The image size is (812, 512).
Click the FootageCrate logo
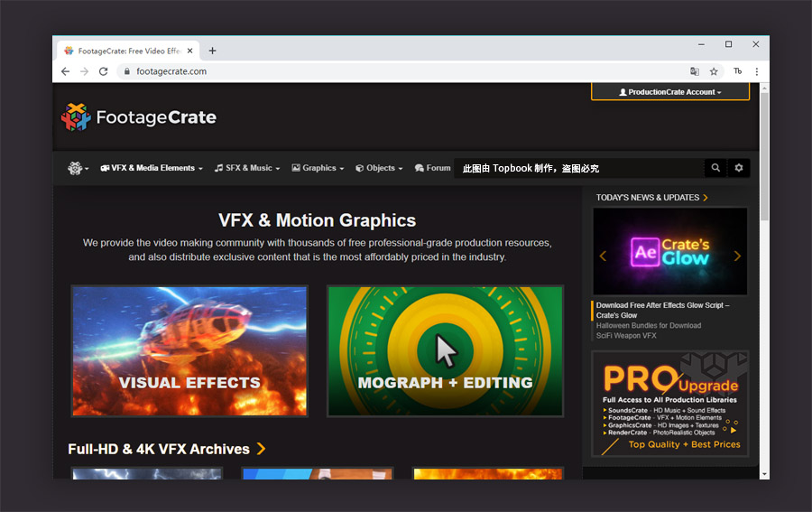pyautogui.click(x=139, y=117)
